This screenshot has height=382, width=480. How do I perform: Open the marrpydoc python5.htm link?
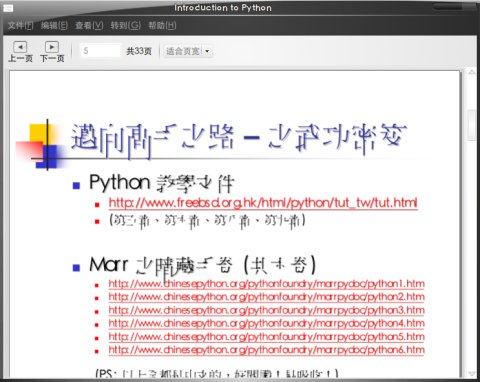266,337
